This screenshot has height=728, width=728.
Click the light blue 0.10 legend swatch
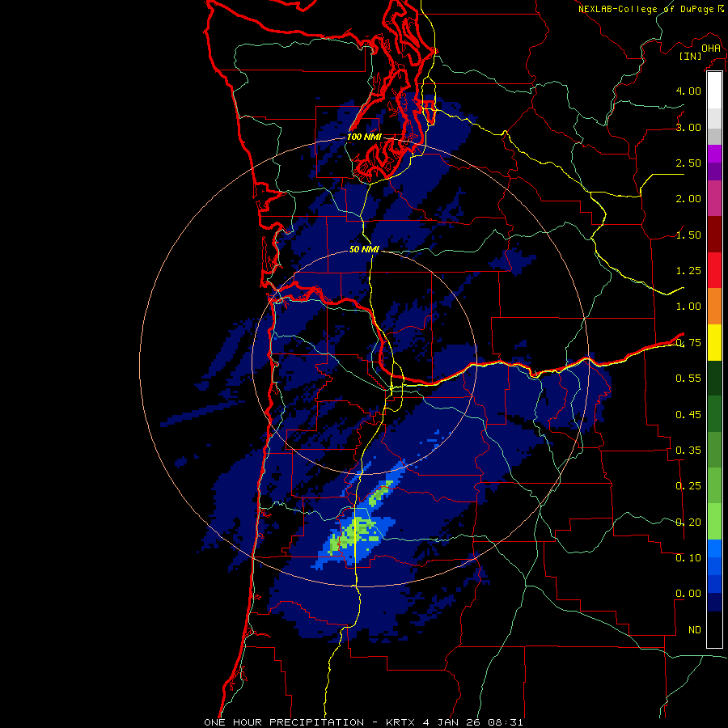pos(714,548)
